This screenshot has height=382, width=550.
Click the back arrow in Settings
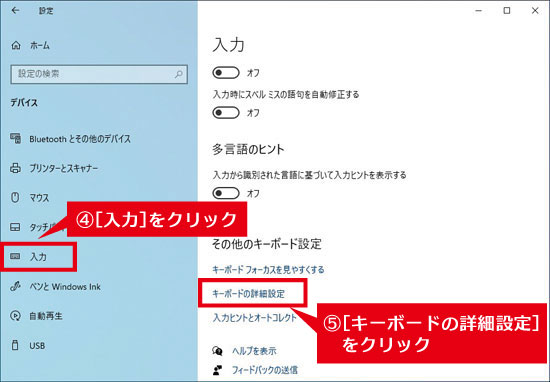(15, 11)
